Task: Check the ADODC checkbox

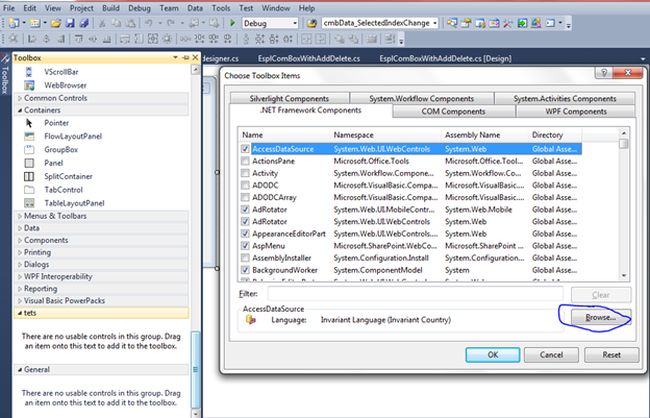Action: pos(245,185)
